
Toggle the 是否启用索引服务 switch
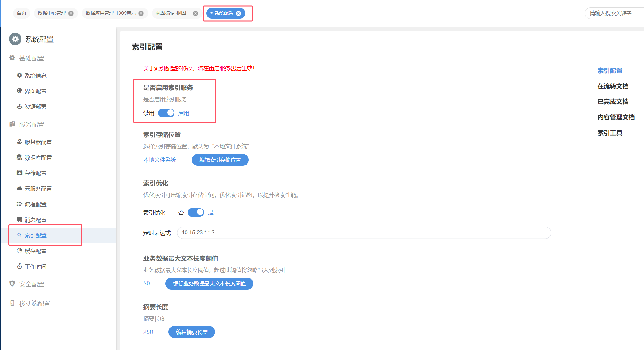pos(166,113)
